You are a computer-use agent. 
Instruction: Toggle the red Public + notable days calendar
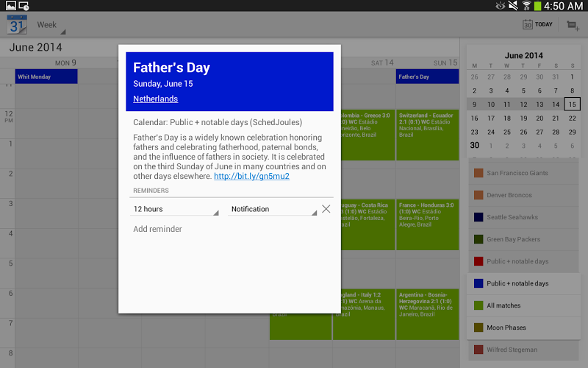(523, 261)
